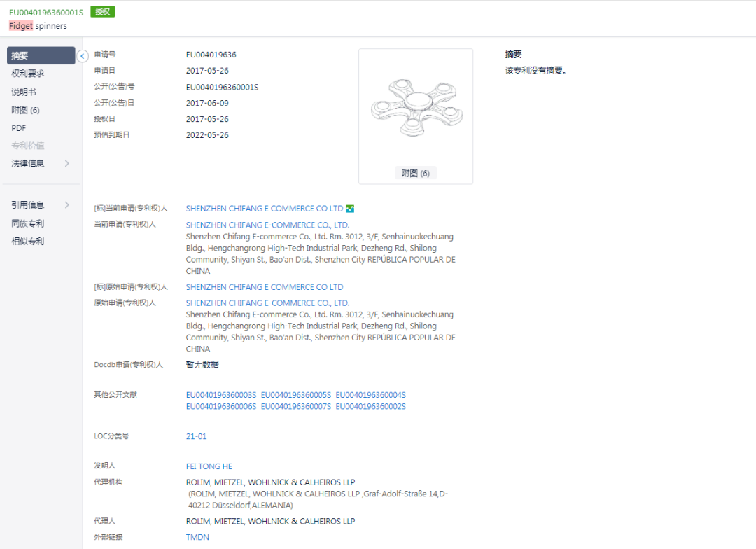Click the chart icon beside SHENZHEN CHIFANG E COMMERCE
756x549 pixels.
(x=351, y=208)
